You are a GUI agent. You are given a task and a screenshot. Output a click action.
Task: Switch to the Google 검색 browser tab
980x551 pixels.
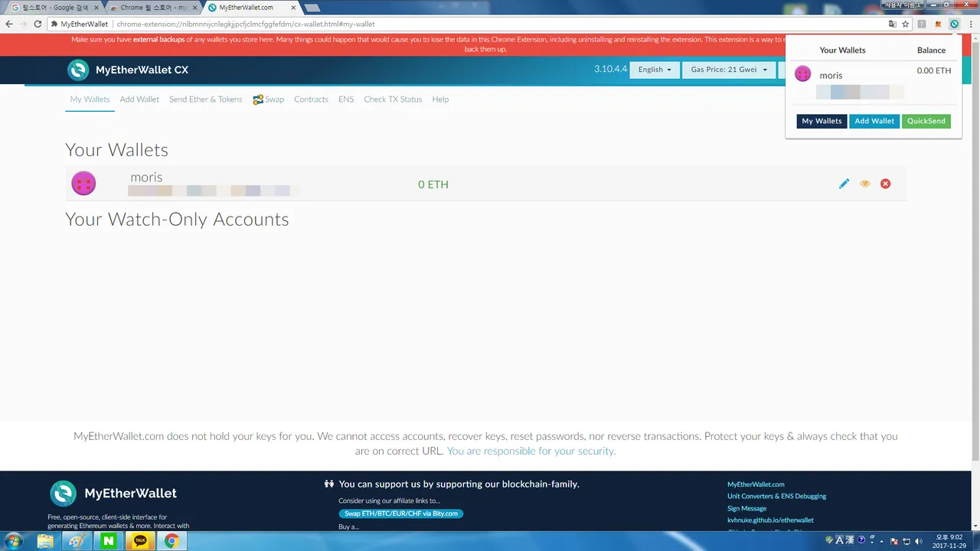pyautogui.click(x=52, y=8)
